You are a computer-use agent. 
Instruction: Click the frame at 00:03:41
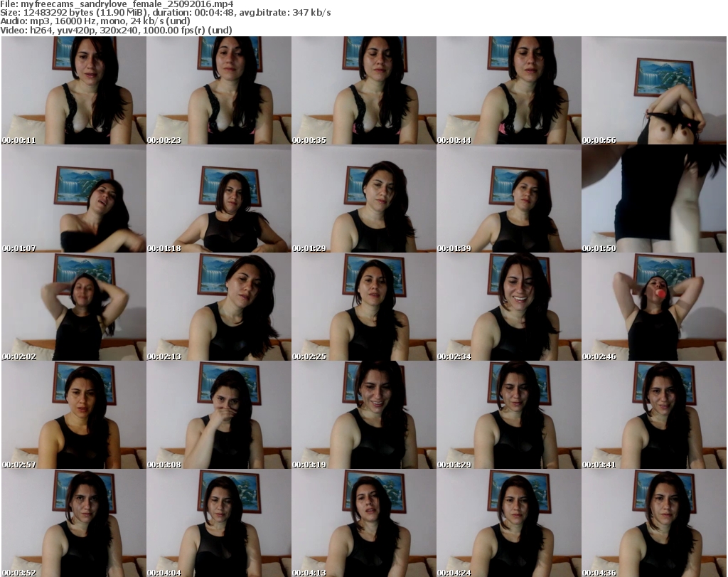(654, 415)
